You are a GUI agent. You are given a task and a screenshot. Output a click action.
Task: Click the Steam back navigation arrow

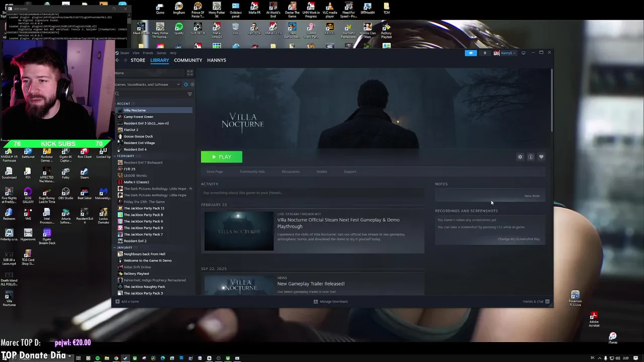(118, 60)
